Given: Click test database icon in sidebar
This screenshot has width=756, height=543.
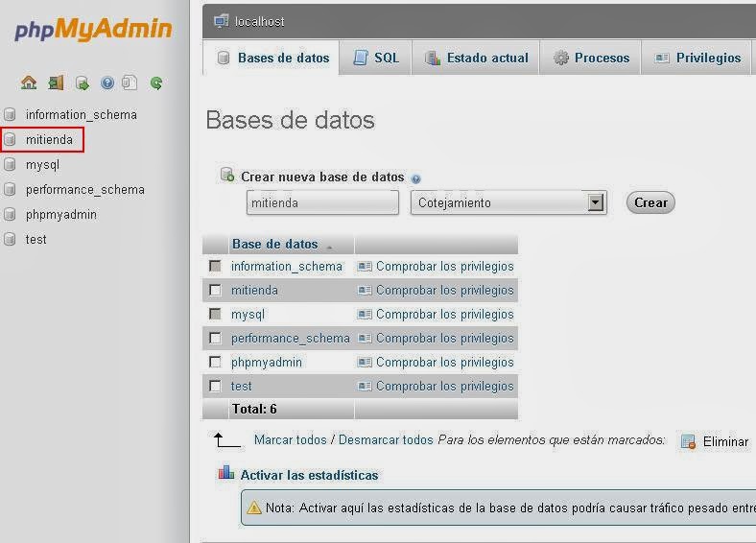Looking at the screenshot, I should pyautogui.click(x=10, y=239).
